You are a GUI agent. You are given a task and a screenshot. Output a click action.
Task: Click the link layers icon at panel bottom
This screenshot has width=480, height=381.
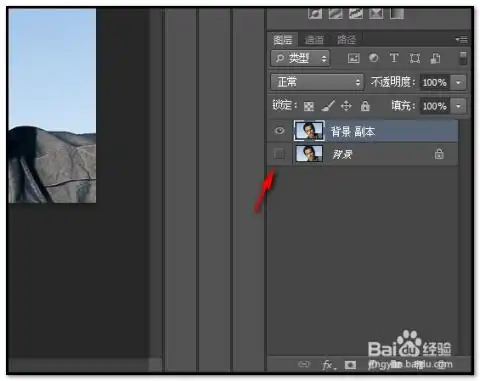[x=304, y=364]
